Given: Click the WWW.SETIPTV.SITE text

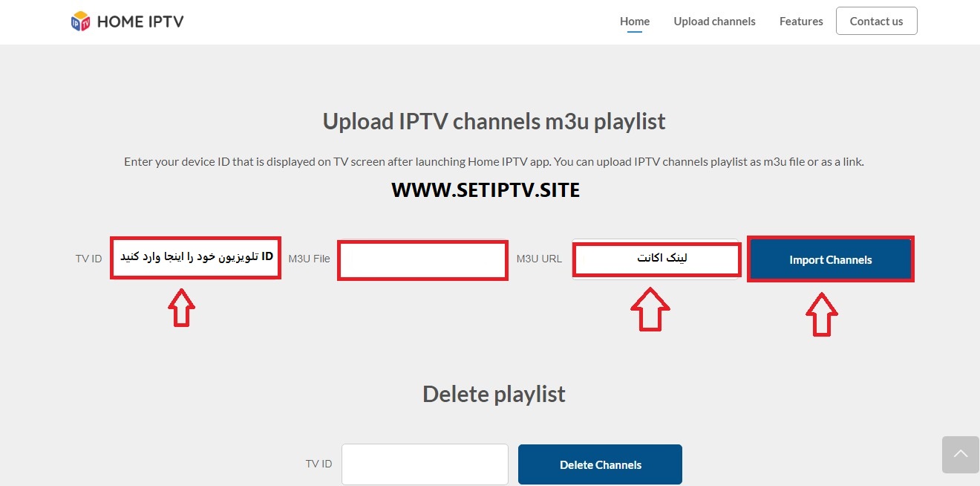Looking at the screenshot, I should tap(486, 189).
